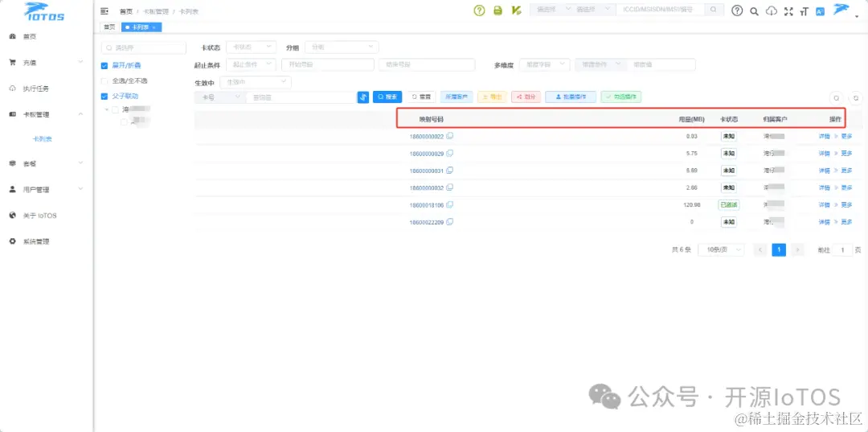The width and height of the screenshot is (868, 432).
Task: Select the 卡列表 submenu item
Action: coord(43,139)
